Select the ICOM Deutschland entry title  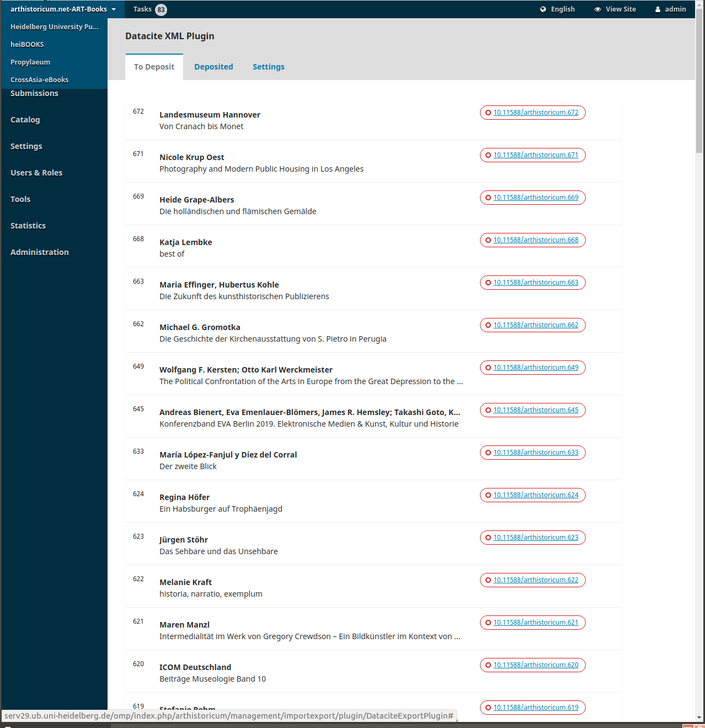point(195,667)
